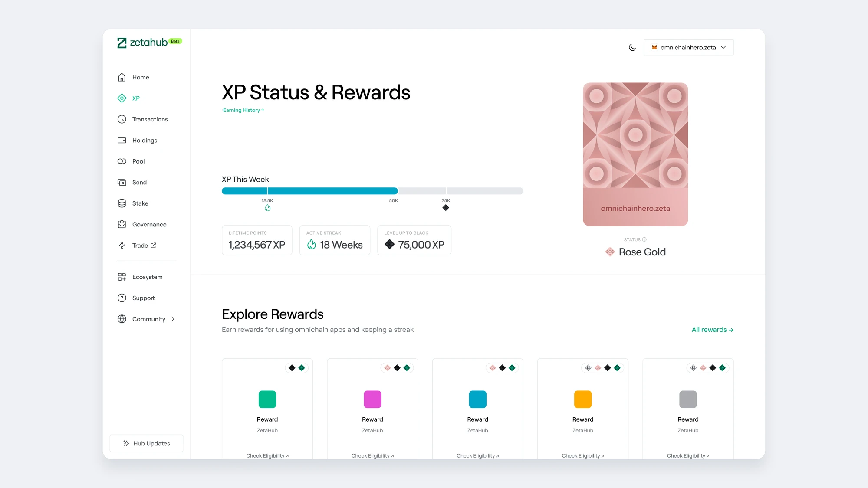The height and width of the screenshot is (488, 868).
Task: Click the Level Up to Black diamond icon
Action: coord(388,245)
